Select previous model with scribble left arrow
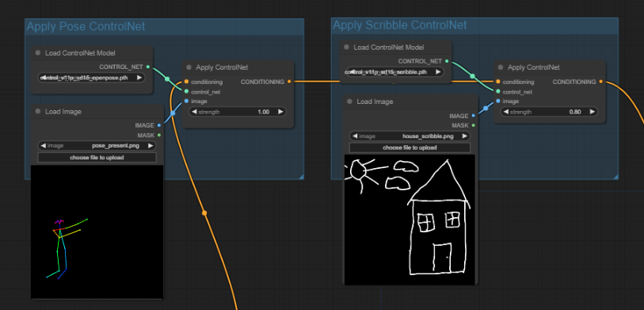 [349, 72]
